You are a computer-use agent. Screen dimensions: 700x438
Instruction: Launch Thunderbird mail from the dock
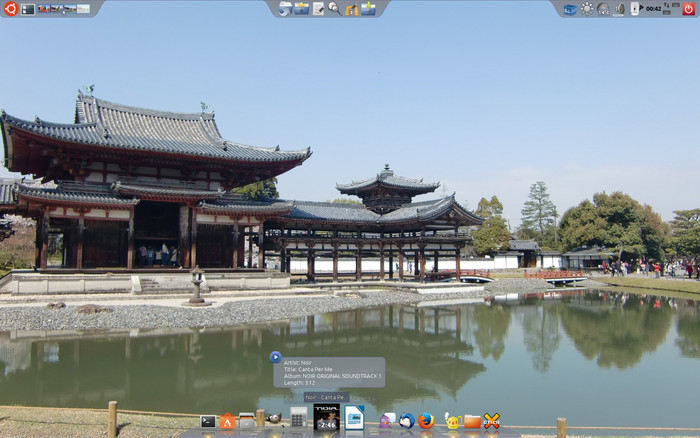(x=406, y=421)
